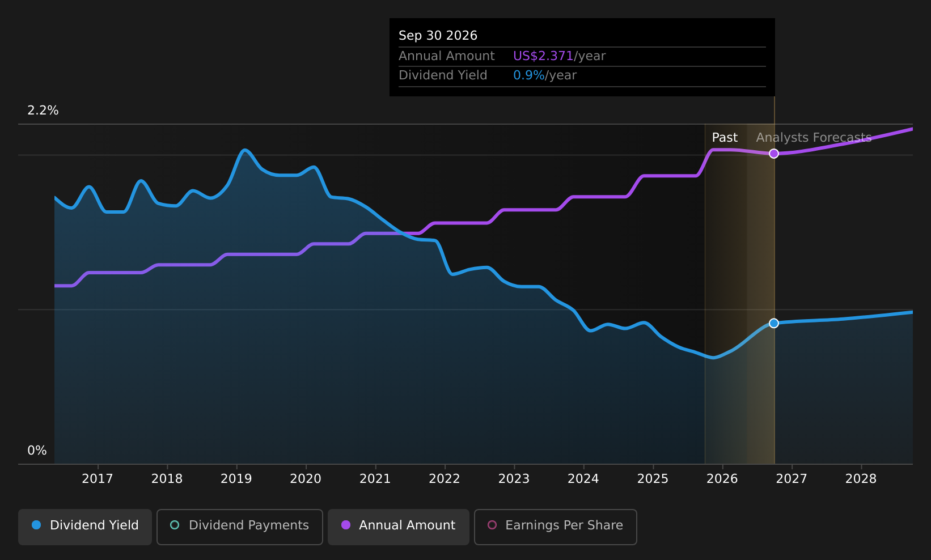Screen dimensions: 931x560
Task: Click the 0% y-axis label
Action: pyautogui.click(x=37, y=451)
